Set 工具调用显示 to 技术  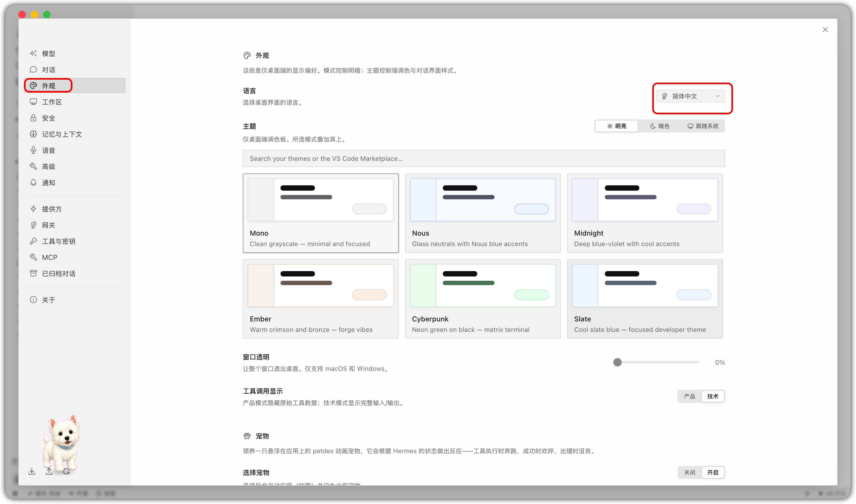click(713, 396)
